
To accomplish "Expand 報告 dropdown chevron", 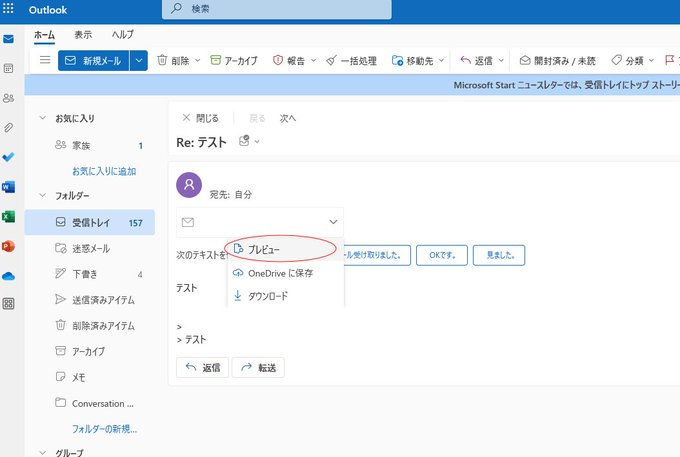I will pyautogui.click(x=314, y=60).
